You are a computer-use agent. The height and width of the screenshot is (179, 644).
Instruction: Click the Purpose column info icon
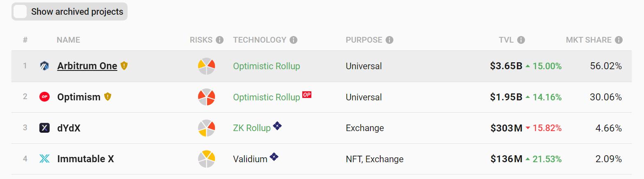(389, 40)
